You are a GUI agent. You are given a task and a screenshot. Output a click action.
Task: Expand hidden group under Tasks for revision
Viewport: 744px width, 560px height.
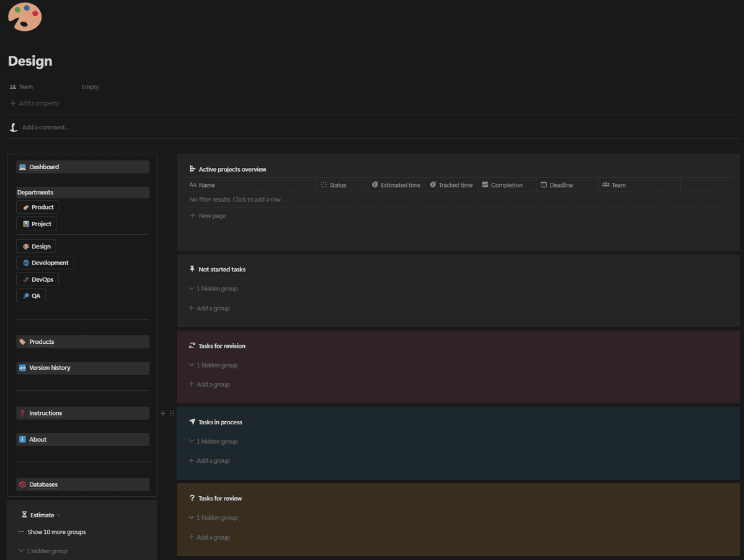point(213,365)
